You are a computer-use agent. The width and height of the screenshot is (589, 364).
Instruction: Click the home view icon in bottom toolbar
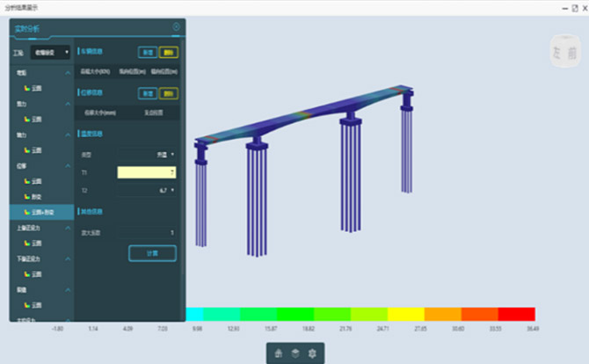coord(279,353)
